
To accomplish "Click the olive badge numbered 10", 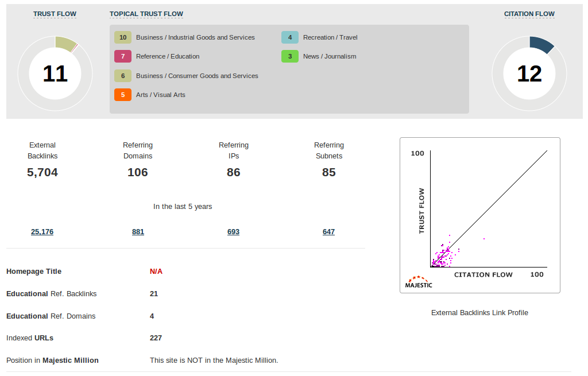I will [123, 37].
